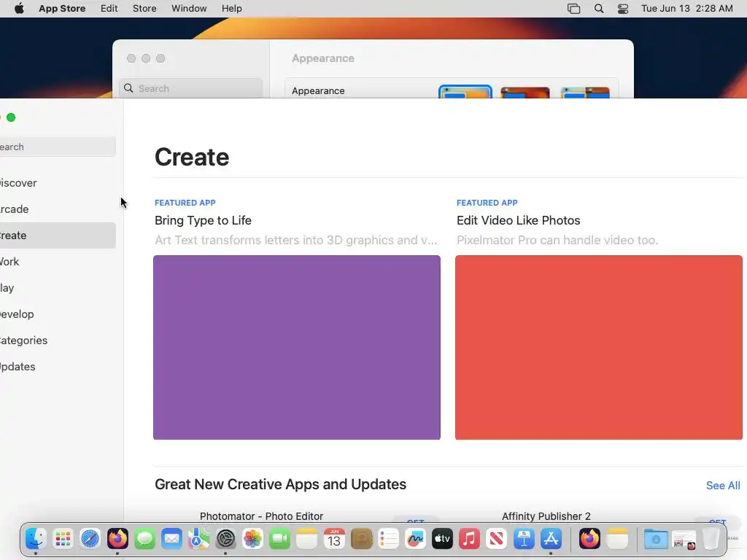Click See All for creative apps
747x560 pixels.
pyautogui.click(x=723, y=485)
